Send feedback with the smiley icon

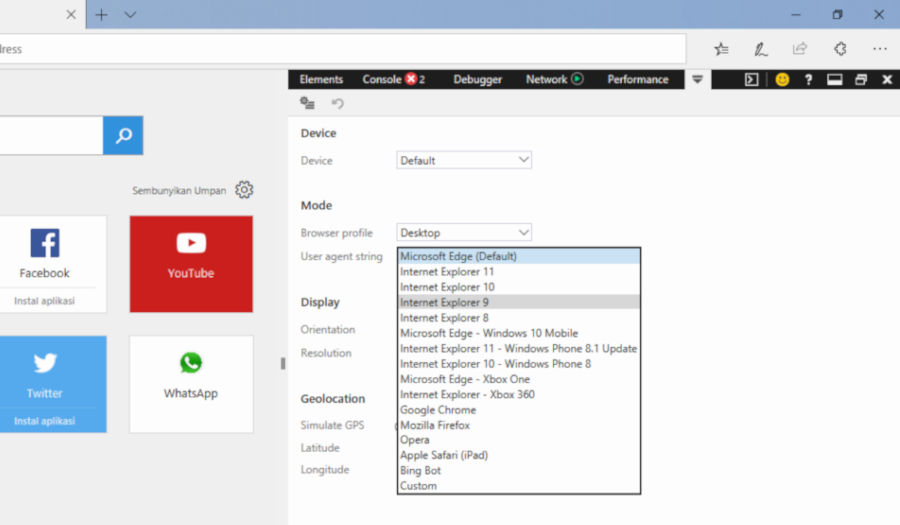pos(782,79)
